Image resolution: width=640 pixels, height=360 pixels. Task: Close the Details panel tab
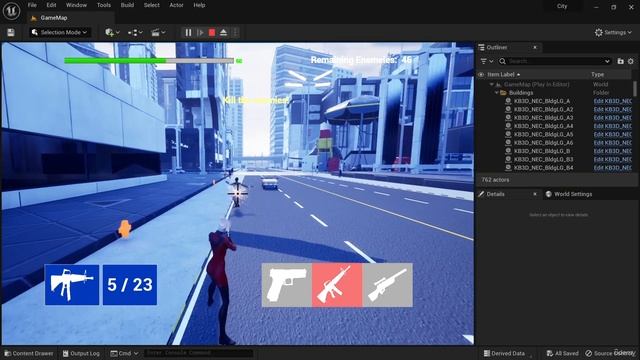point(535,194)
